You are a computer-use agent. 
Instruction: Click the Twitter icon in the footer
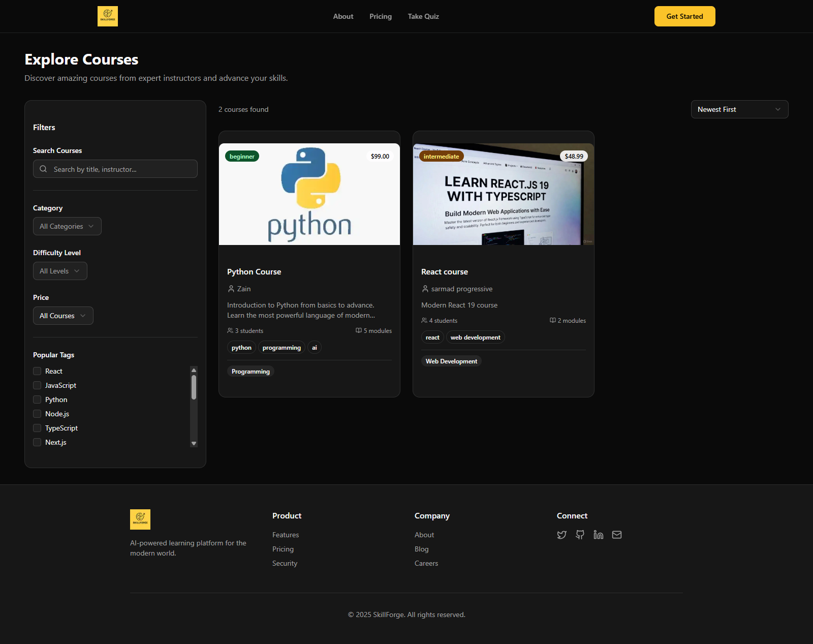pos(561,534)
